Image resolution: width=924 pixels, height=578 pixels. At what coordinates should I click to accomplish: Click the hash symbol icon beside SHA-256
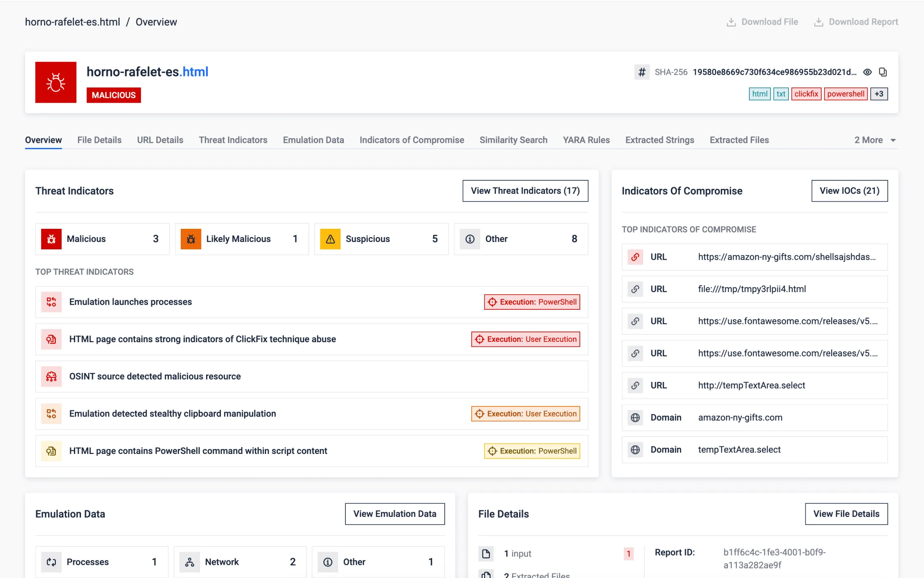coord(641,72)
